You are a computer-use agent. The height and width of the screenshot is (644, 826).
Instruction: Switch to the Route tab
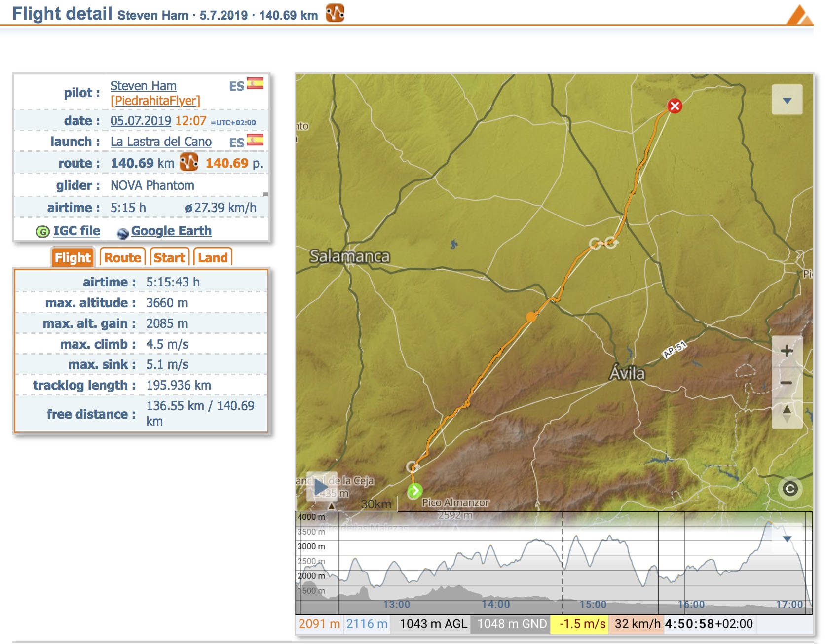click(122, 257)
